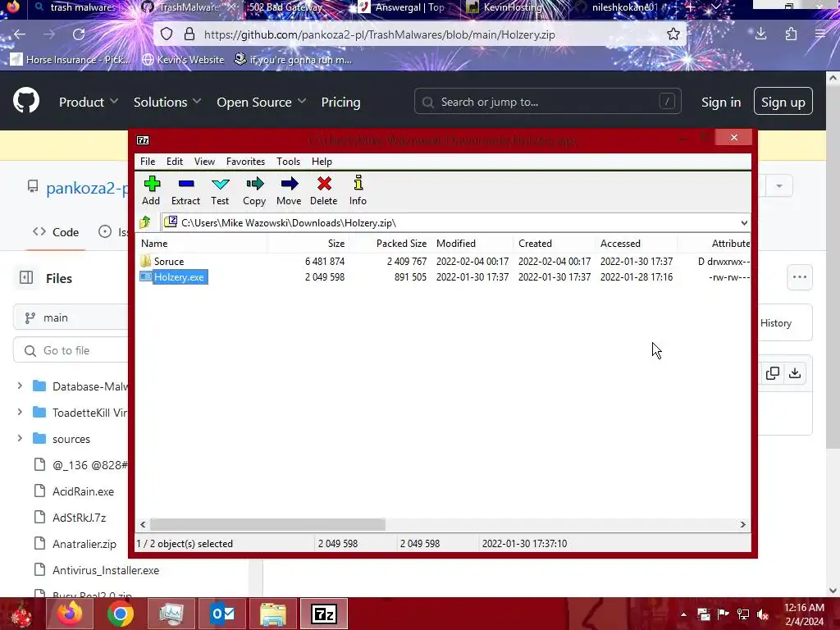The width and height of the screenshot is (840, 630).
Task: Expand the Solutions menu on GitHub
Action: tap(167, 102)
